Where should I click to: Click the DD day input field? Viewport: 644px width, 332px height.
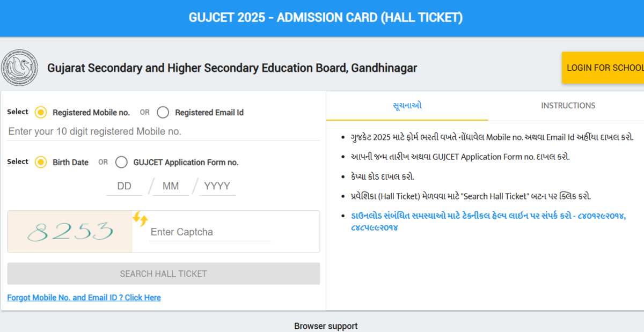(x=125, y=186)
